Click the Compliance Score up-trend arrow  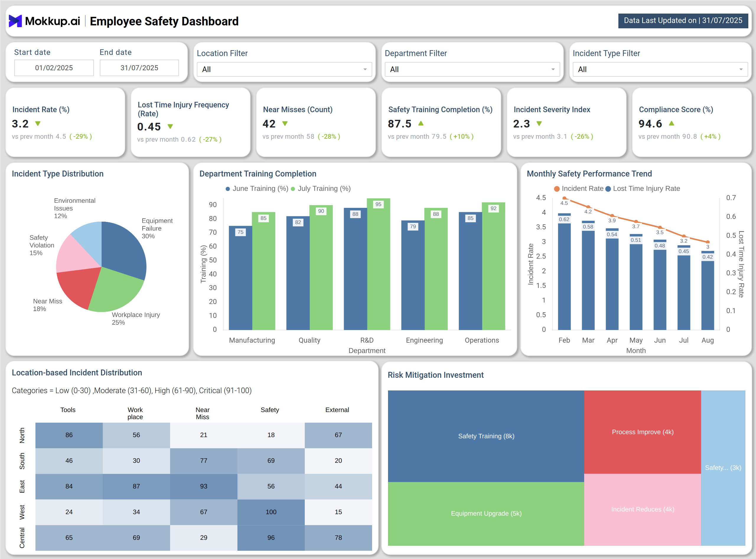(672, 123)
